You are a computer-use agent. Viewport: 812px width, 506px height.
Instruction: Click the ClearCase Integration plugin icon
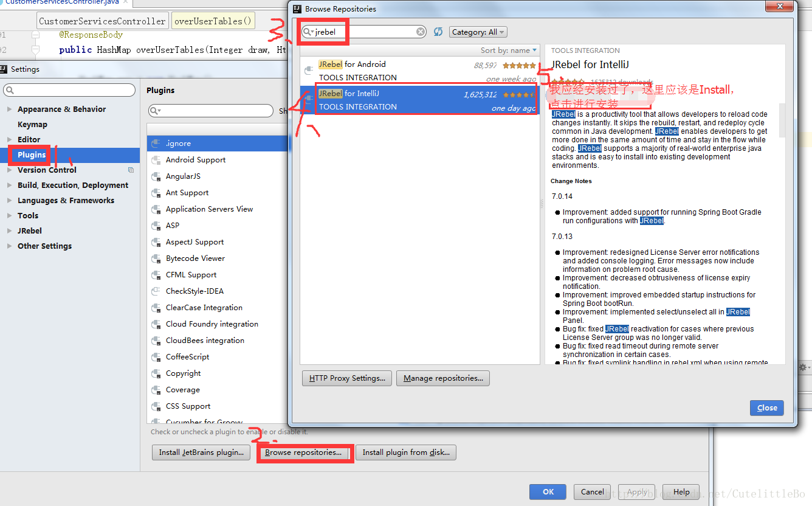pos(156,308)
